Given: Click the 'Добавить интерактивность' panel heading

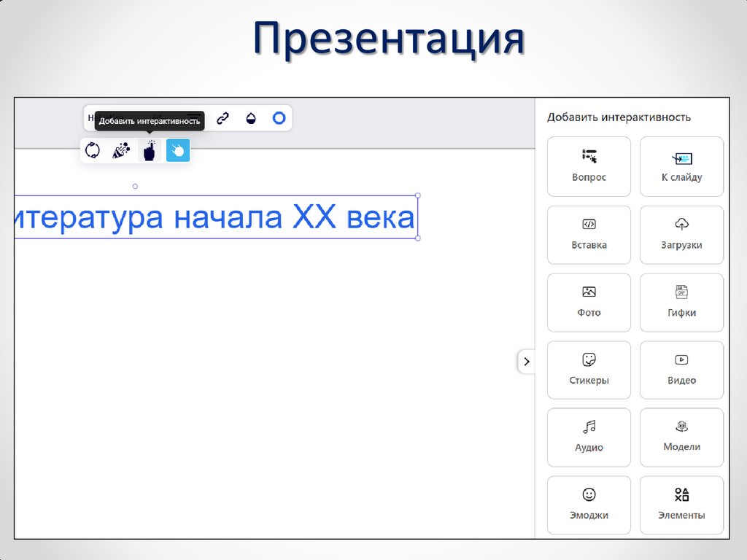Looking at the screenshot, I should tap(619, 117).
